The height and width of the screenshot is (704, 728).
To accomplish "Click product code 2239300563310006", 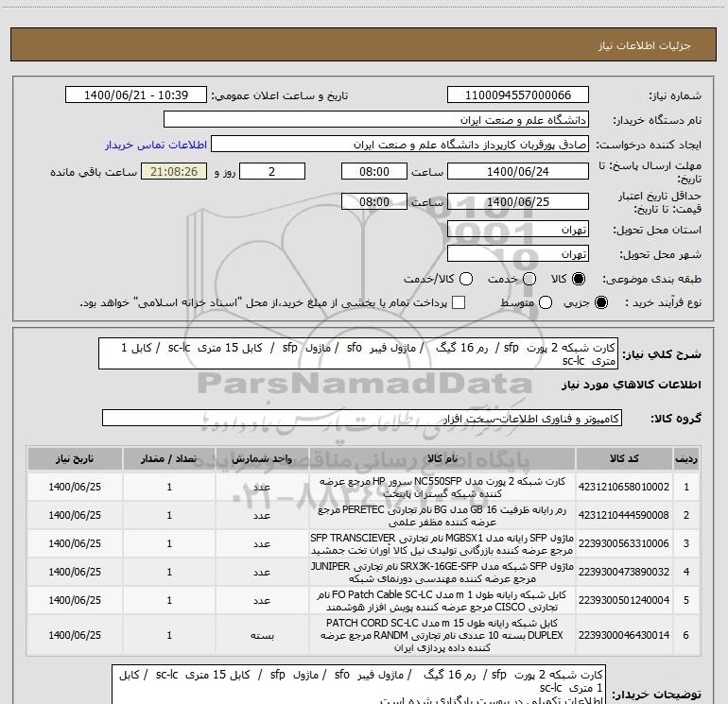I will tap(624, 543).
